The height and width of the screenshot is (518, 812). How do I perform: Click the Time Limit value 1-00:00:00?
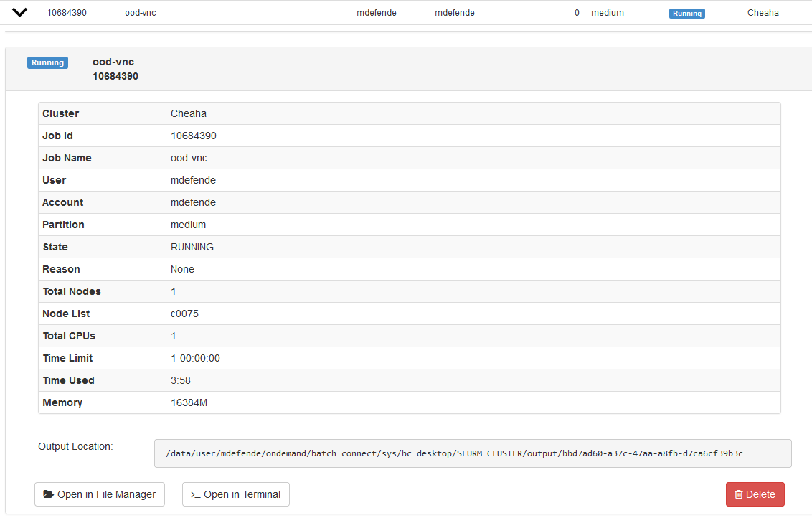point(195,358)
